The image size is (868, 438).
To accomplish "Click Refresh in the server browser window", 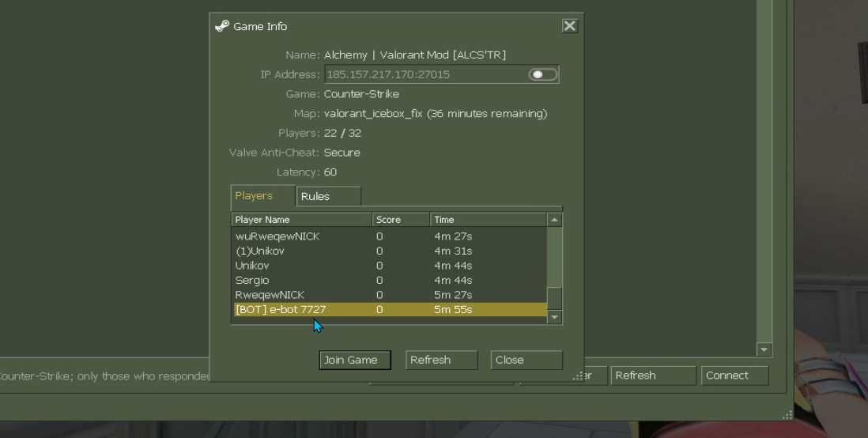I will click(x=653, y=376).
